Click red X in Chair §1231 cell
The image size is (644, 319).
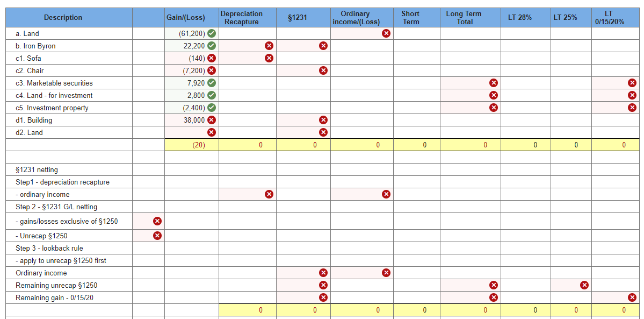[323, 70]
